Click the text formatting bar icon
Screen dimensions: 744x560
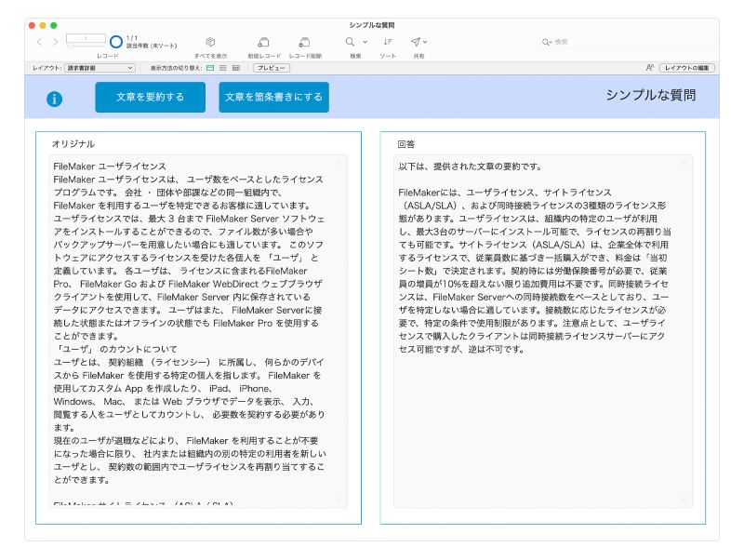[649, 68]
